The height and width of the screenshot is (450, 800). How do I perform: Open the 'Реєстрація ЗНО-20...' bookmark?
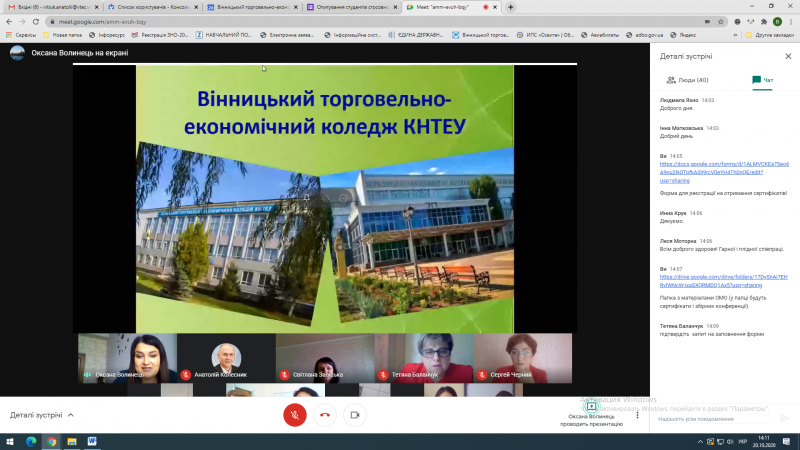[160, 35]
